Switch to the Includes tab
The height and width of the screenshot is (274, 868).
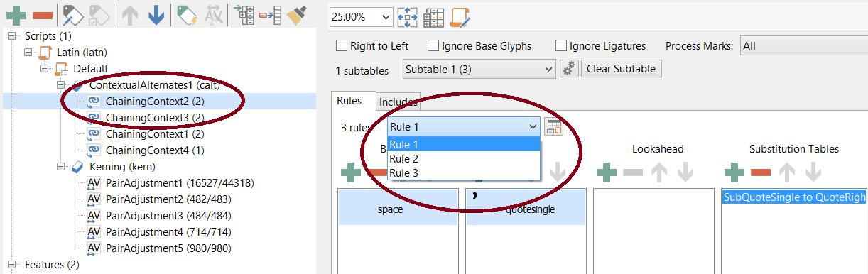[x=398, y=102]
